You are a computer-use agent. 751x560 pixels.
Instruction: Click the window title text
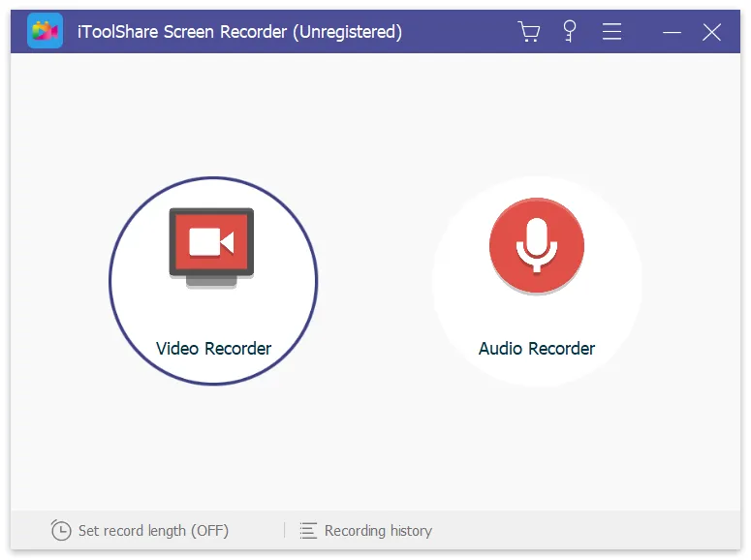tap(239, 32)
